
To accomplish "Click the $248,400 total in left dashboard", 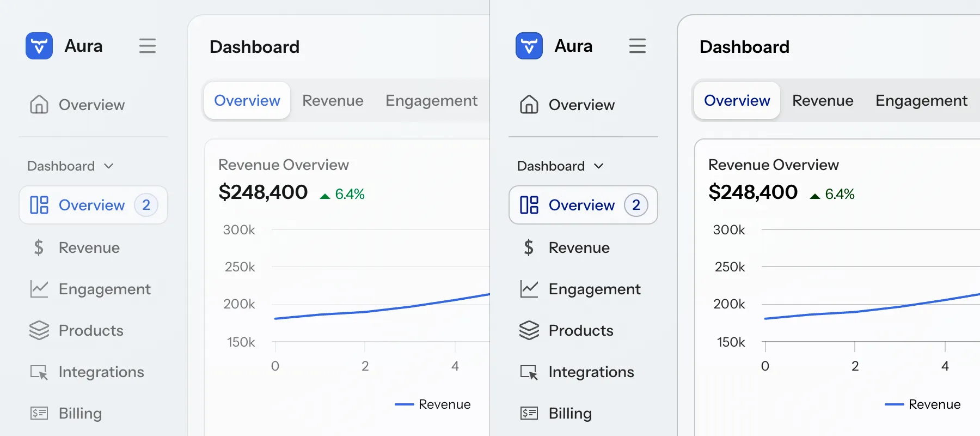I will [x=263, y=192].
